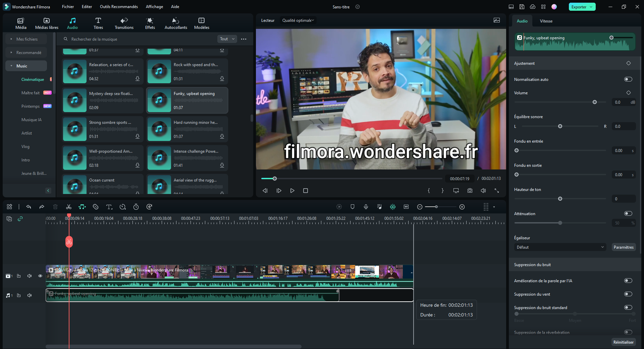644x349 pixels.
Task: Click the scissors split tool
Action: [x=69, y=207]
